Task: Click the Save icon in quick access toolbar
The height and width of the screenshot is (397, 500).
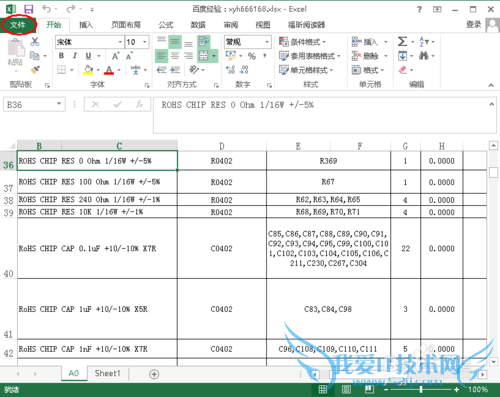Action: (29, 9)
